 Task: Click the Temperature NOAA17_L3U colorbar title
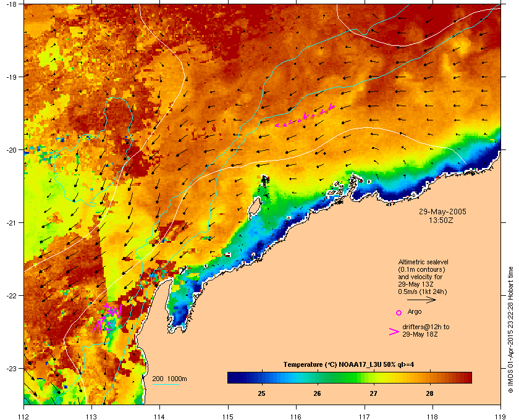(348, 365)
